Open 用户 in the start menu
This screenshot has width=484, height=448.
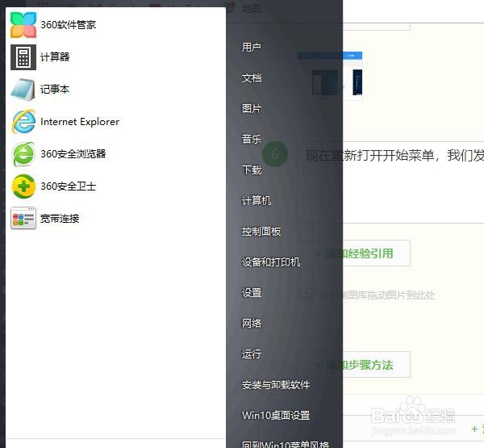pyautogui.click(x=252, y=48)
